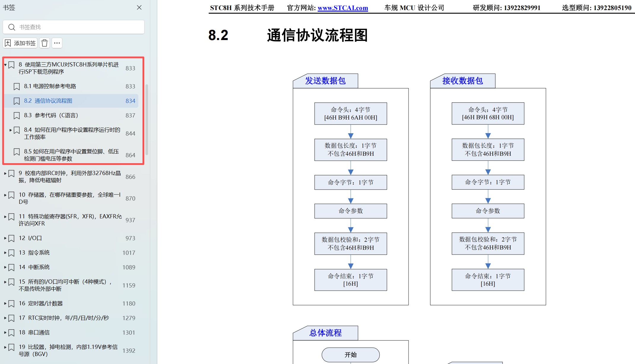Expand chapter 13 指令系统 bookmark
The image size is (635, 364).
coord(5,253)
